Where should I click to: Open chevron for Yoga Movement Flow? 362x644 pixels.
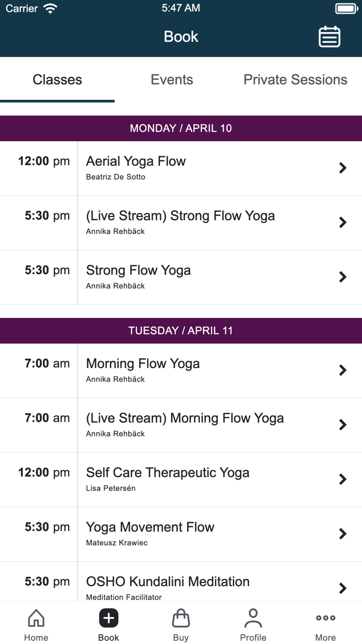342,534
